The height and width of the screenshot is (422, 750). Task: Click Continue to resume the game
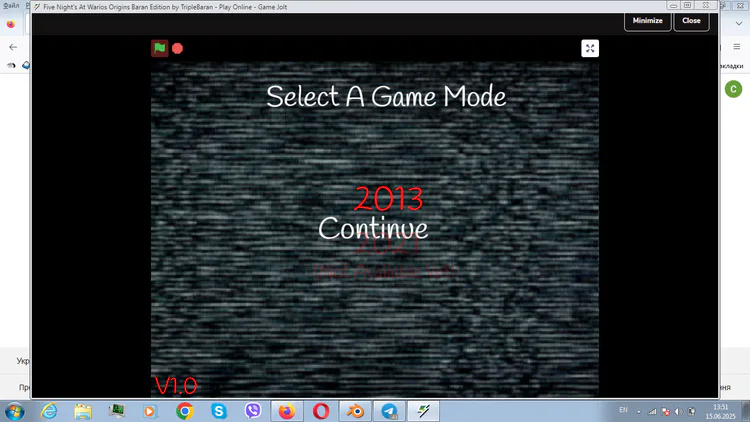pos(373,228)
